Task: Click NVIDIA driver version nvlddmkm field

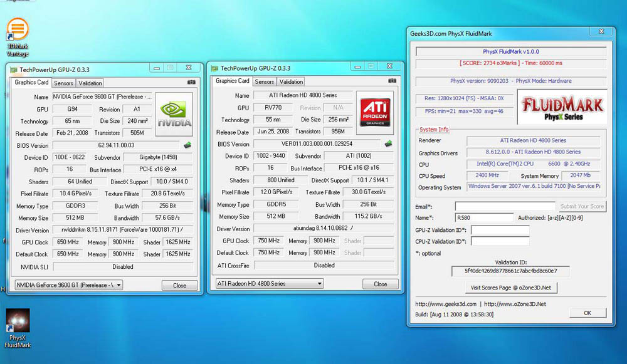Action: pos(123,230)
